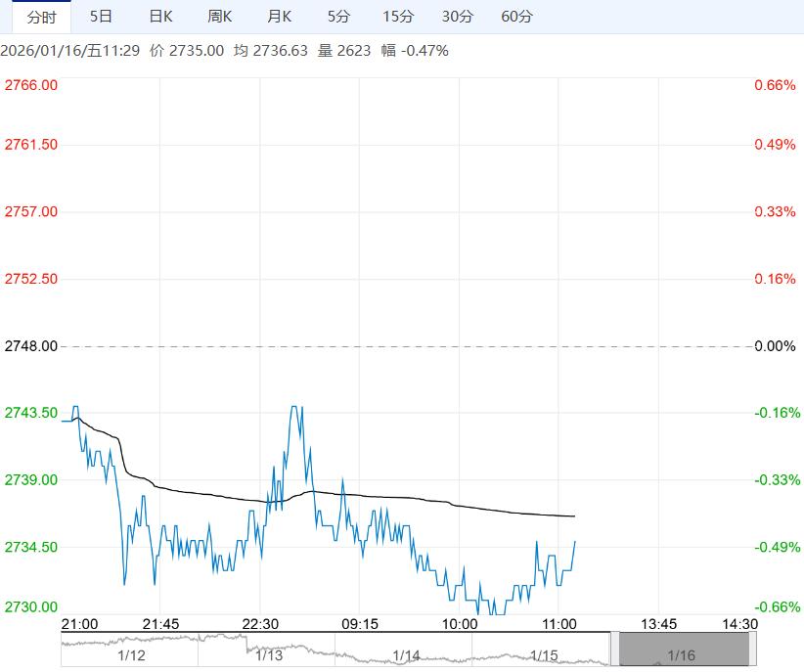The height and width of the screenshot is (672, 804).
Task: Click the end of the black average line
Action: tap(574, 515)
